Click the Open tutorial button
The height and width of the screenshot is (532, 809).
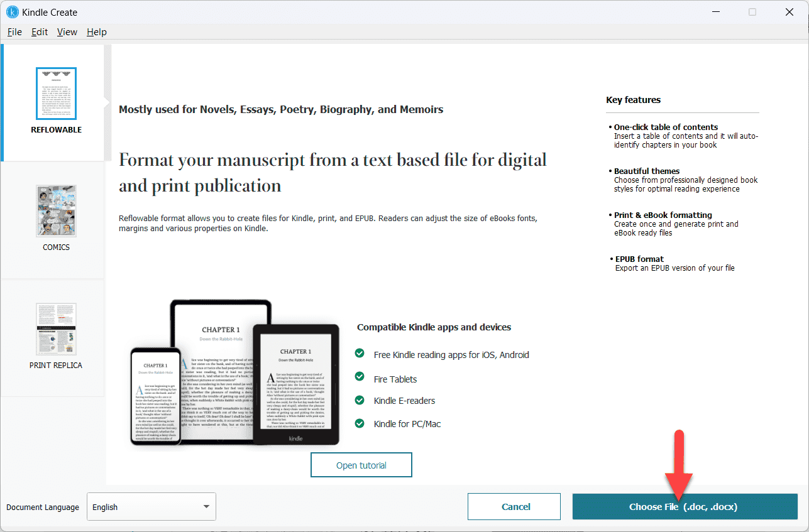pyautogui.click(x=361, y=465)
